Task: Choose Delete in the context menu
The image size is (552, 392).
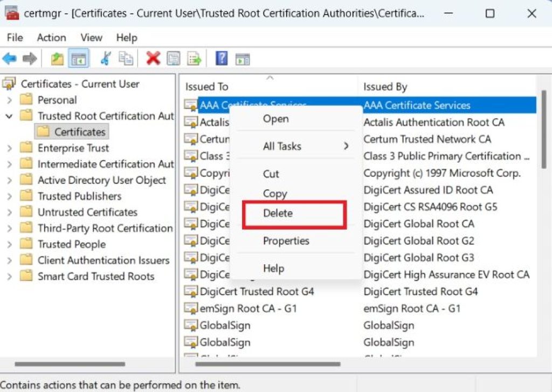Action: pyautogui.click(x=295, y=213)
